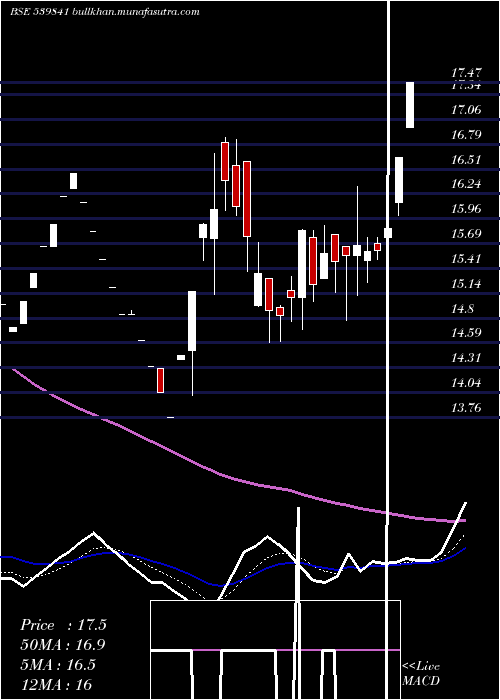Screen dimensions: 500x700
Task: Click the 17.06 price level label
Action: (466, 109)
